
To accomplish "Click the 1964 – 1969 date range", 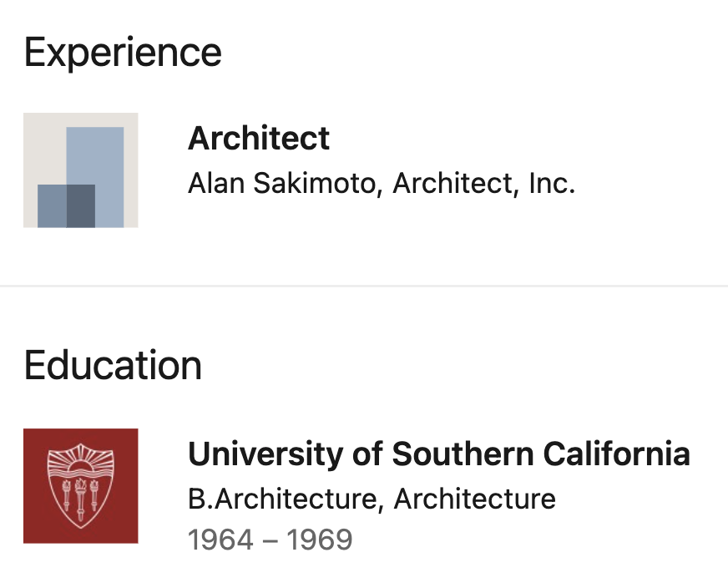I will click(x=270, y=540).
